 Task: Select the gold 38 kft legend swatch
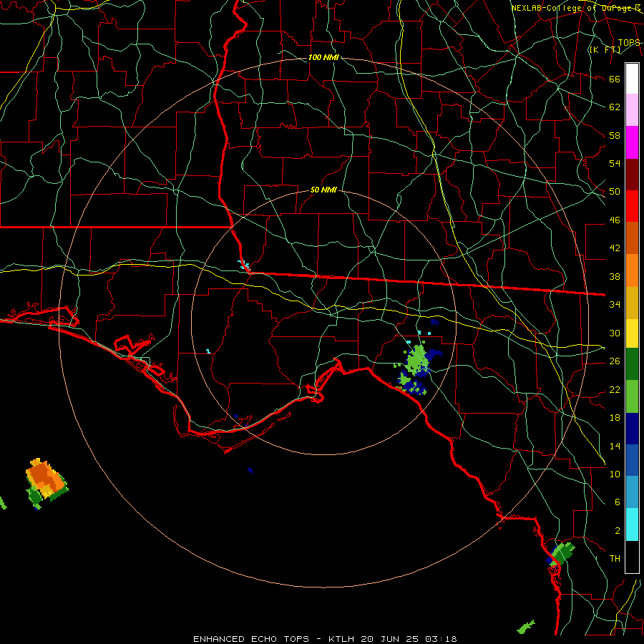tap(632, 303)
